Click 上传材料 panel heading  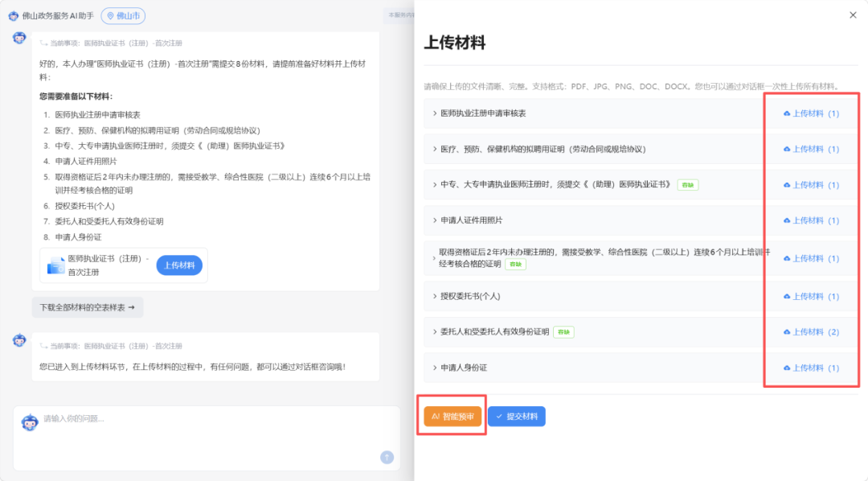[454, 43]
